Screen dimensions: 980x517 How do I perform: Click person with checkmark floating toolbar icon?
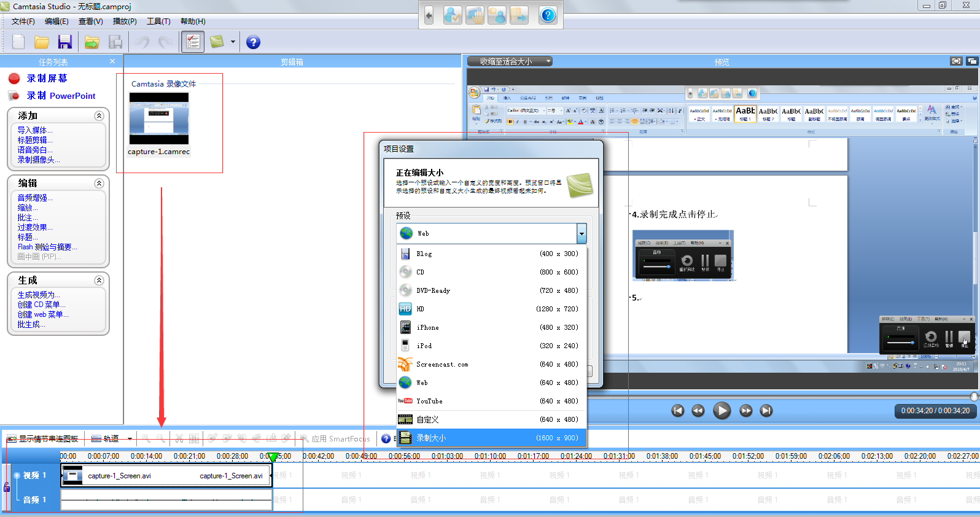point(453,15)
